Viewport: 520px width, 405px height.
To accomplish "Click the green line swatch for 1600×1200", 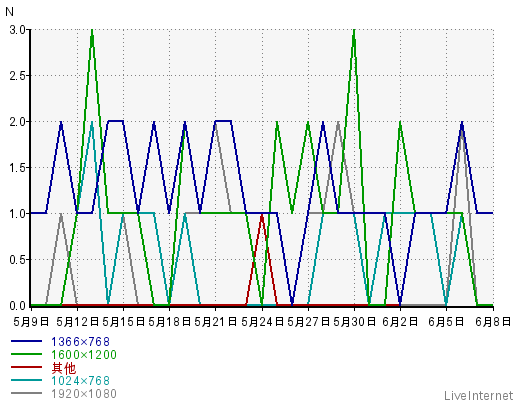I will tap(26, 354).
